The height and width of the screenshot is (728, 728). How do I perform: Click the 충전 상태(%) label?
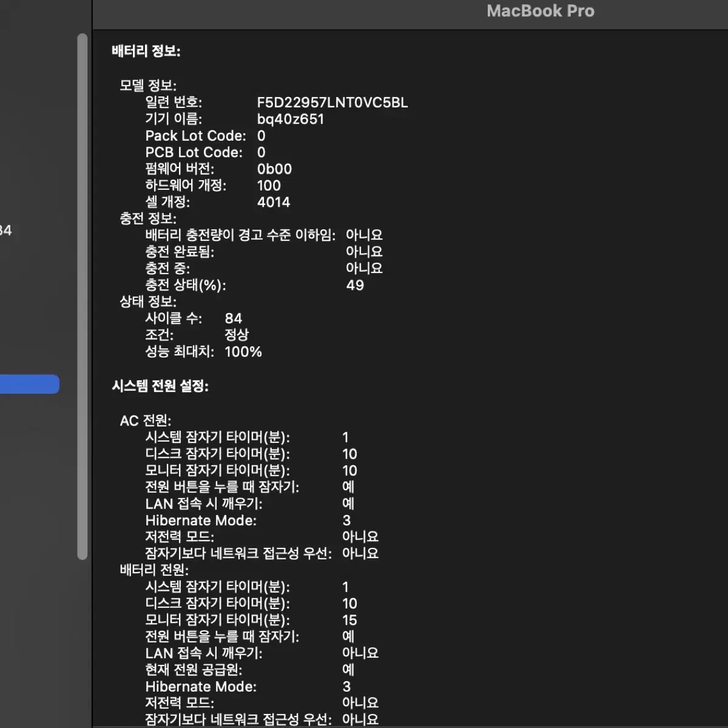(x=186, y=285)
